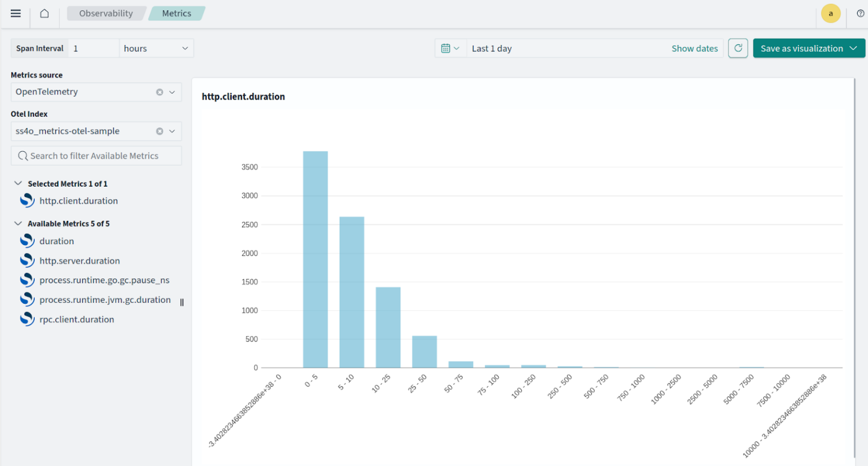Screen dimensions: 868x466
Task: Open the calendar quick date picker
Action: pos(450,48)
